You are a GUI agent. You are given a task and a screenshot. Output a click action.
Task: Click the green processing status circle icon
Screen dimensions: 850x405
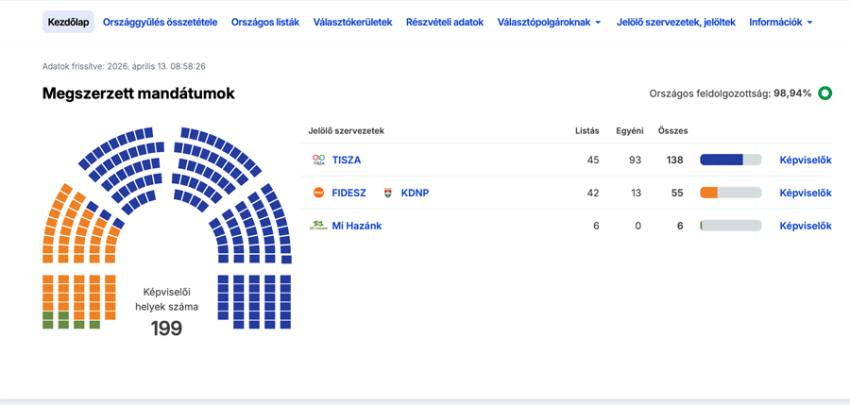(825, 94)
